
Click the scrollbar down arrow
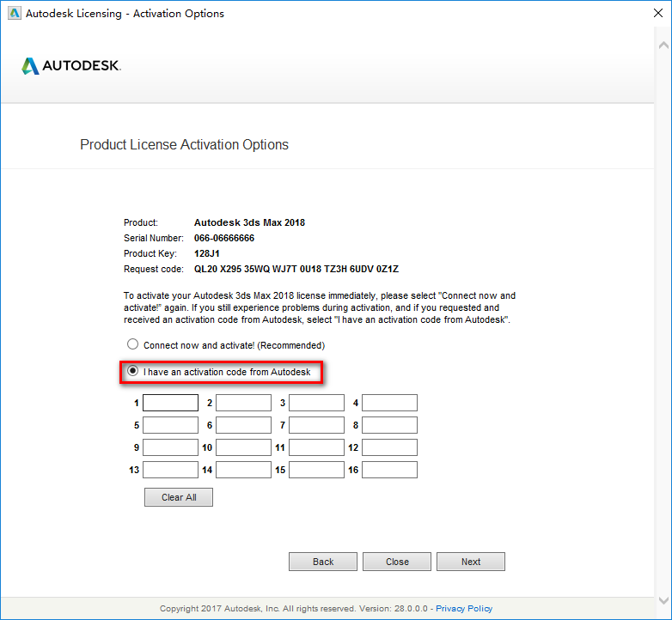664,600
